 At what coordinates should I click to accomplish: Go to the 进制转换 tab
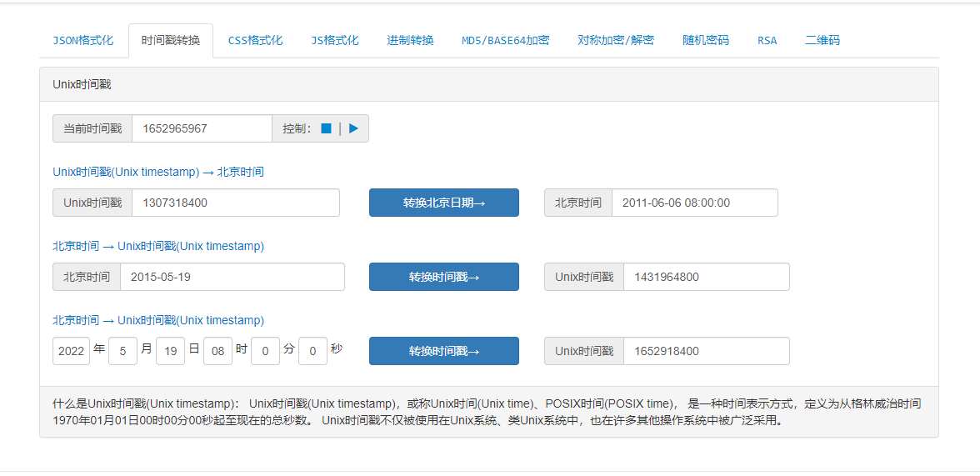(410, 41)
